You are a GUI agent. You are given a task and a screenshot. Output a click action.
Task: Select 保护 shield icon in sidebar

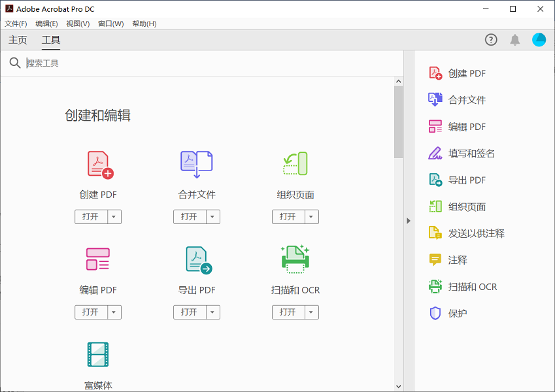click(x=435, y=313)
